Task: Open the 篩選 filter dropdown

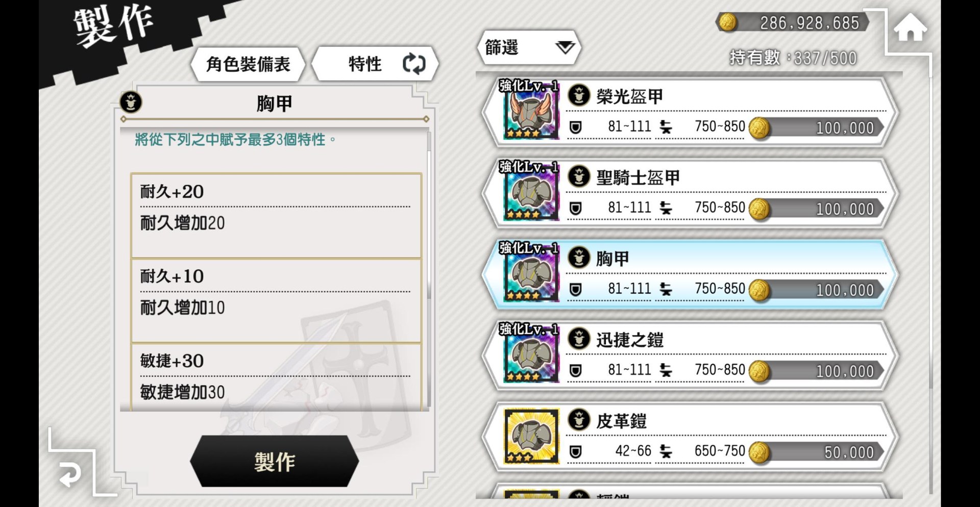Action: pos(529,47)
